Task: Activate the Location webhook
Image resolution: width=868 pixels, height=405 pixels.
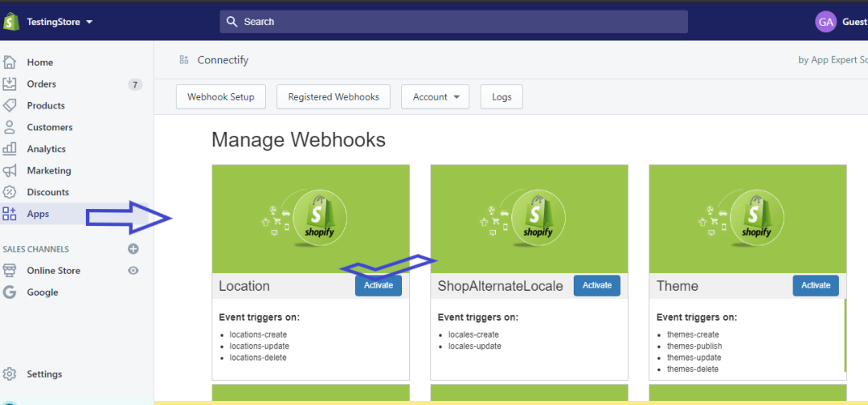Action: pyautogui.click(x=379, y=285)
